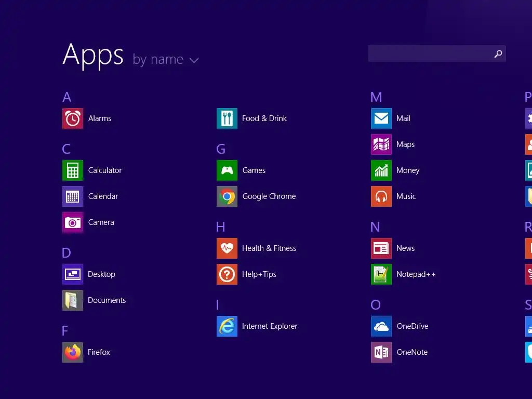The image size is (532, 399).
Task: Open the Money chart icon
Action: tap(381, 170)
